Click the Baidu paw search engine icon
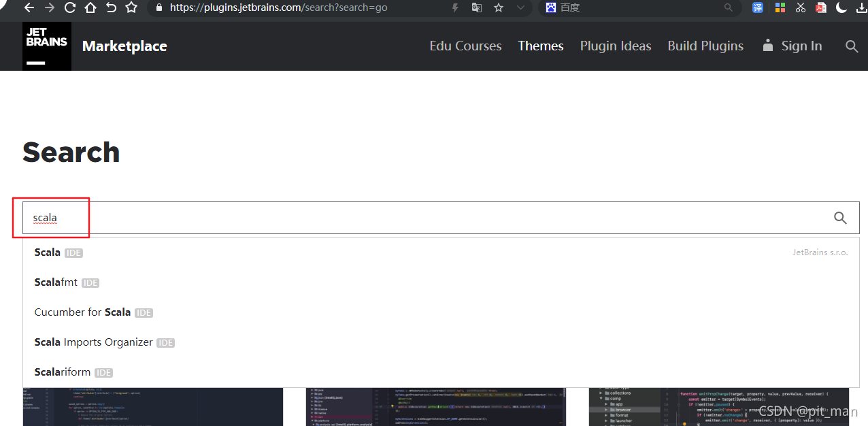This screenshot has width=868, height=426. 551,8
